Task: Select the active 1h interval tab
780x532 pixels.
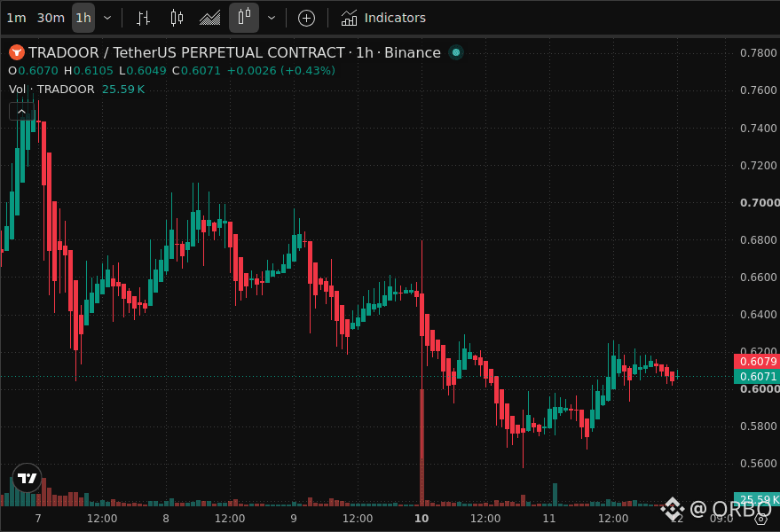Action: click(83, 18)
